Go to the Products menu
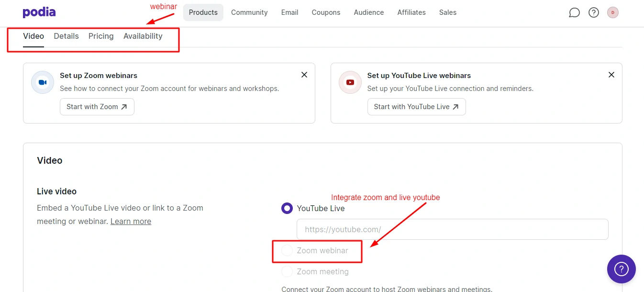The height and width of the screenshot is (292, 644). click(203, 12)
